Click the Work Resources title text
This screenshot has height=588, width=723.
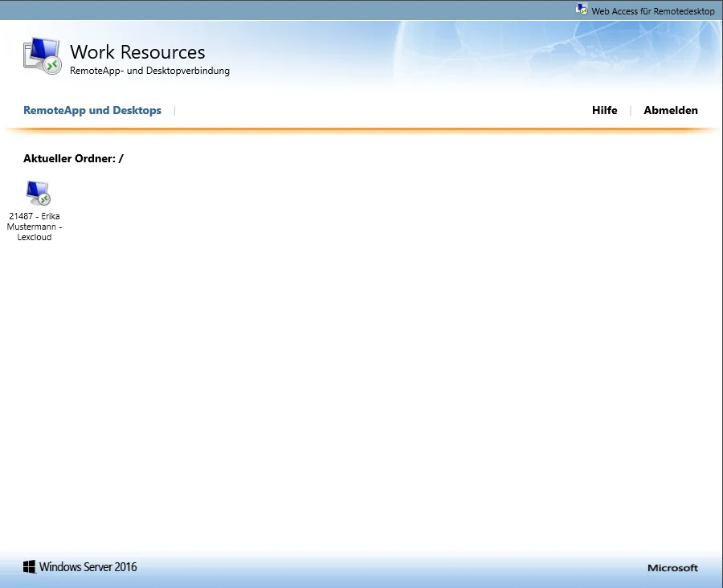(137, 52)
